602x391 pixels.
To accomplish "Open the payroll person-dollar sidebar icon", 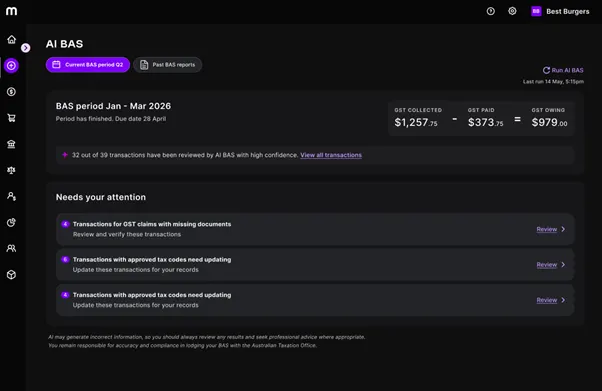I will click(11, 196).
